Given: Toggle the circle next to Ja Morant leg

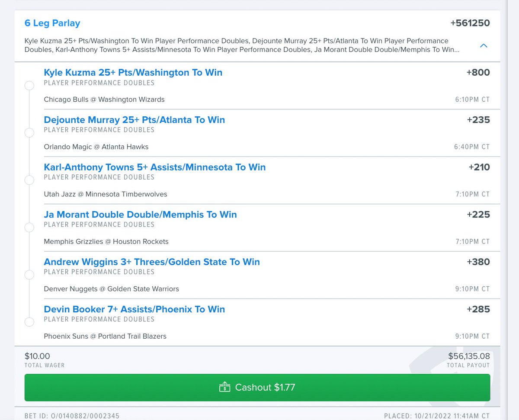Looking at the screenshot, I should (29, 227).
